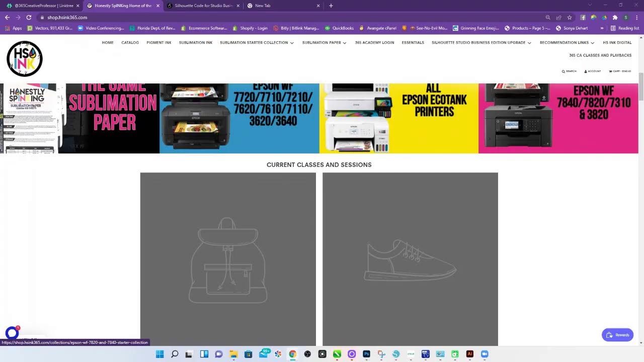Open Catalog menu item
The image size is (644, 362).
pyautogui.click(x=130, y=43)
